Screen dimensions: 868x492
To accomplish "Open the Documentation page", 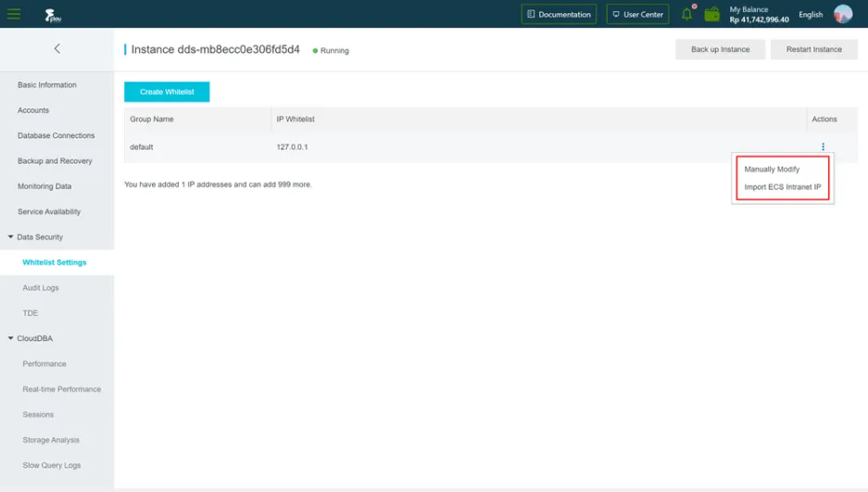I will point(559,15).
